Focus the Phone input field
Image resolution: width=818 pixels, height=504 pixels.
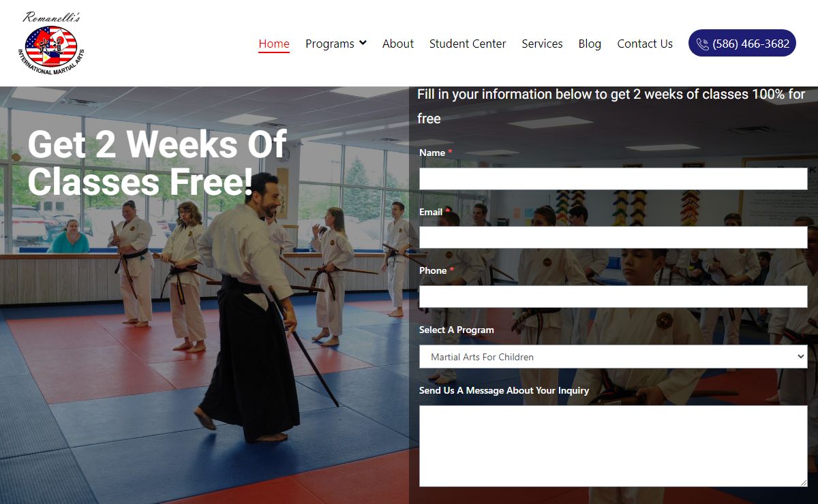point(613,297)
